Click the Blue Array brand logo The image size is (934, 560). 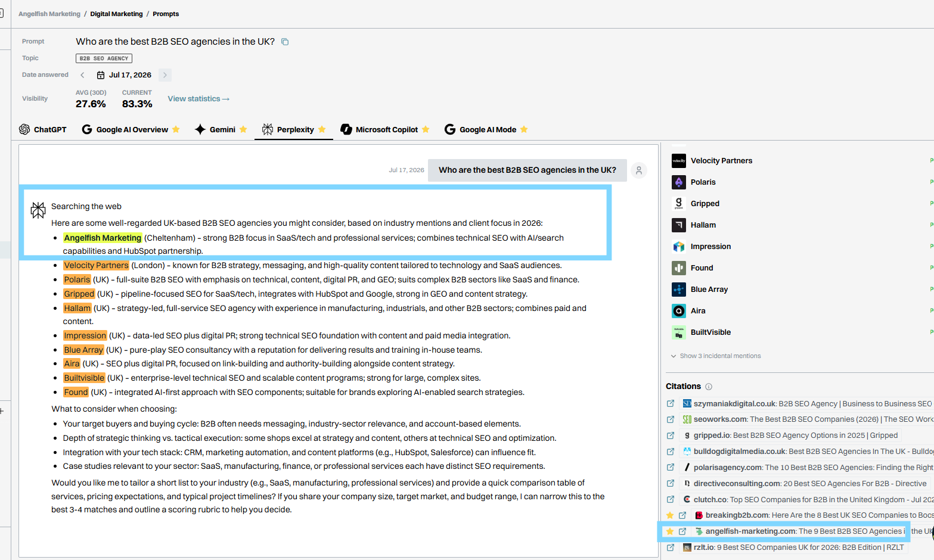click(679, 290)
